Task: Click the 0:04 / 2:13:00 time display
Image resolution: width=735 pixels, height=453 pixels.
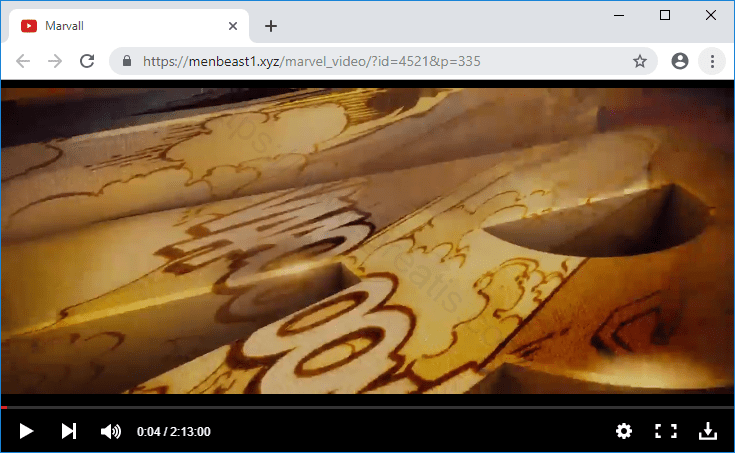Action: [x=174, y=432]
